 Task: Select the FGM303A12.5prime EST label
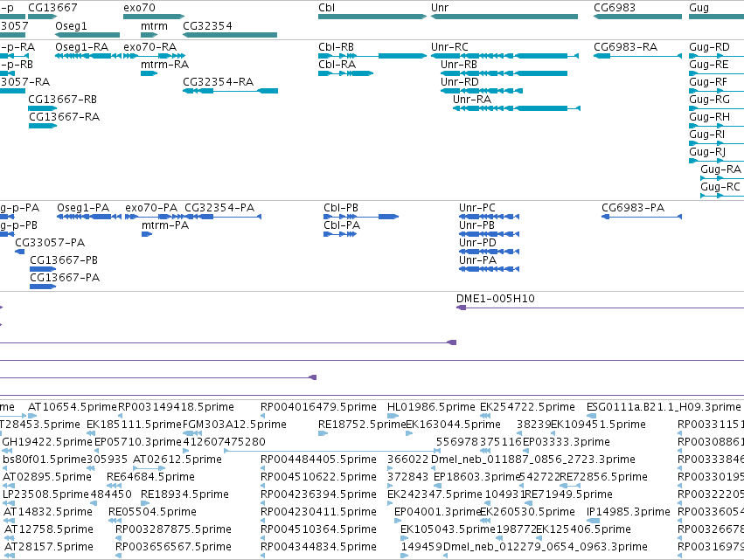234,425
